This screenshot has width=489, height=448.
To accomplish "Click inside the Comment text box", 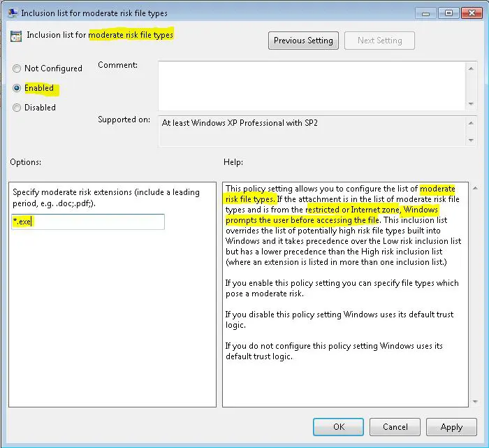I will point(312,86).
